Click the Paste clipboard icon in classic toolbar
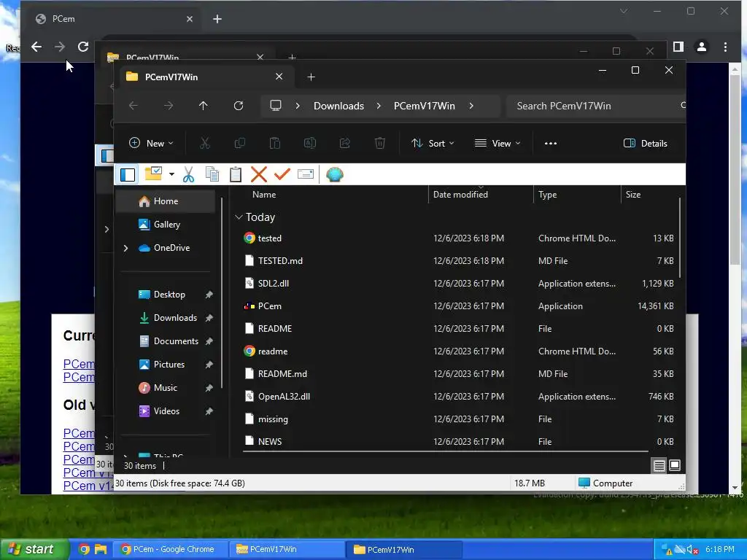 (236, 175)
